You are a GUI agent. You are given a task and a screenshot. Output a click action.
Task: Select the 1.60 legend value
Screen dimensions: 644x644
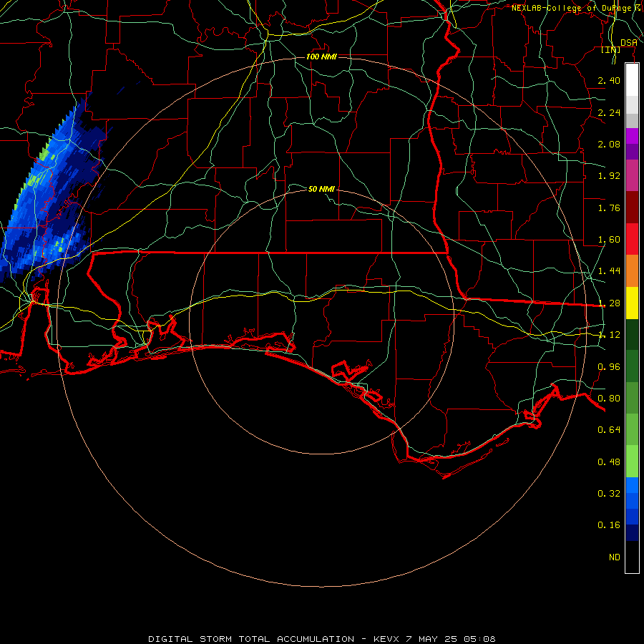pos(609,240)
